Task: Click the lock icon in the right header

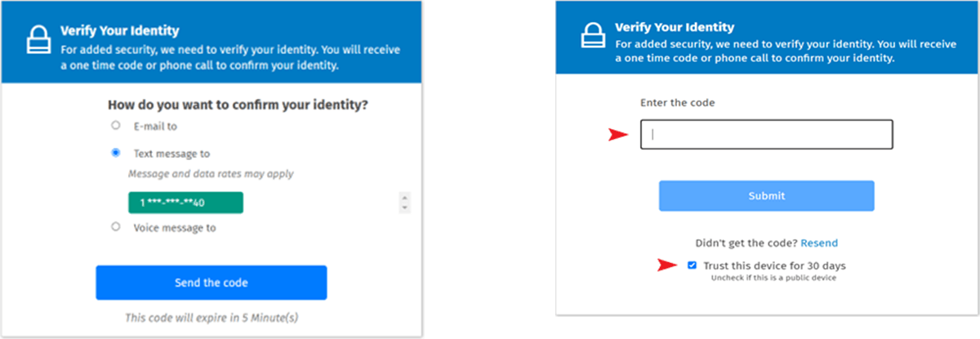Action: (x=592, y=37)
